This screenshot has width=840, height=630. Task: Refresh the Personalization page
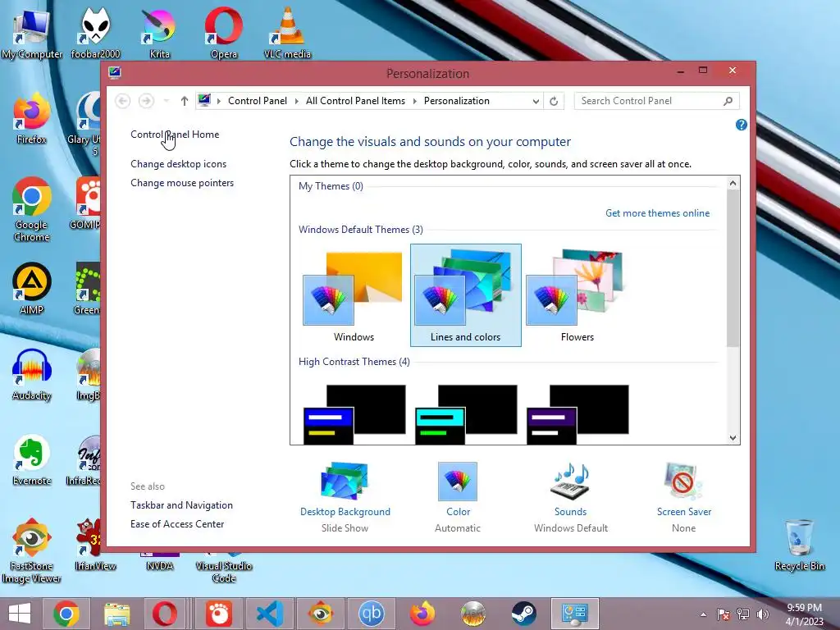click(554, 101)
